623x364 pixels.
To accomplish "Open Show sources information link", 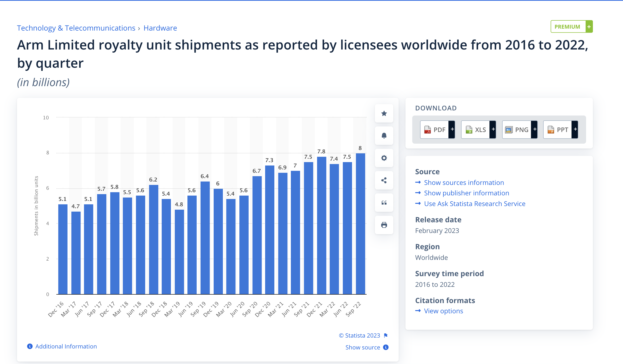I will (464, 182).
